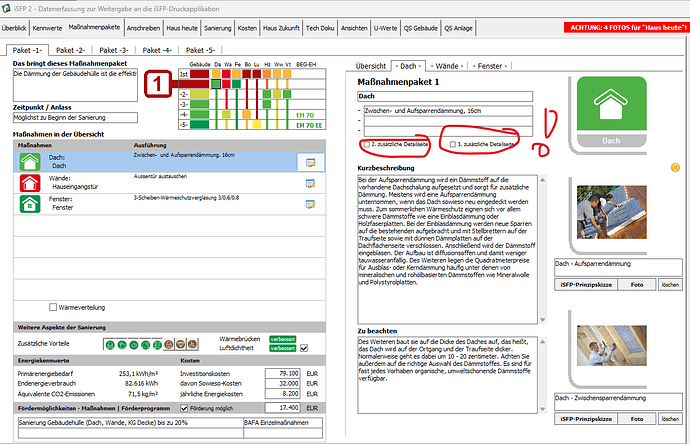The height and width of the screenshot is (444, 690).
Task: Click the green house icon for Fenster measure
Action: click(x=28, y=204)
